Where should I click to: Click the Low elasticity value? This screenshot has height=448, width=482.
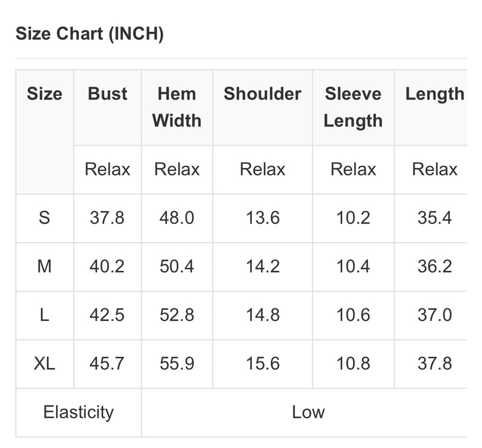tap(308, 412)
